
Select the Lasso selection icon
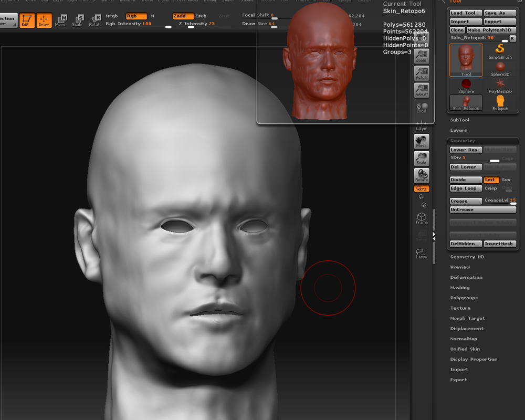[421, 253]
